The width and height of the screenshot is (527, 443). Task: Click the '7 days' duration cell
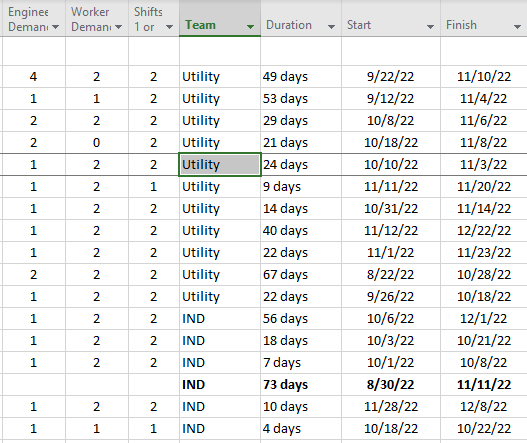tap(301, 363)
